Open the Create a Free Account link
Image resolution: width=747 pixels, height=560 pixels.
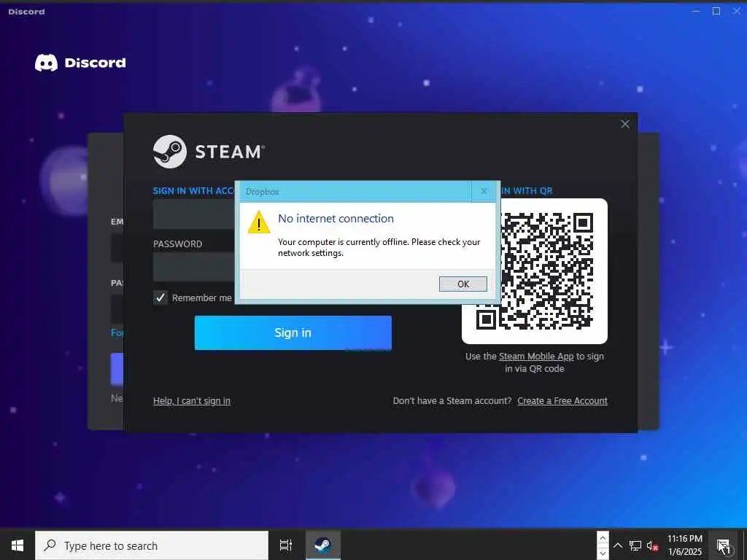click(562, 401)
